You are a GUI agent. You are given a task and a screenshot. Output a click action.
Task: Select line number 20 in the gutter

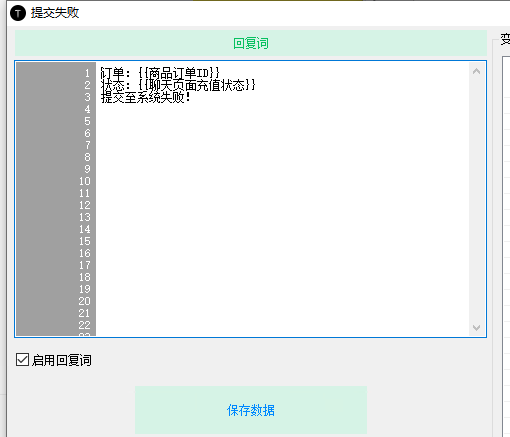pyautogui.click(x=85, y=301)
